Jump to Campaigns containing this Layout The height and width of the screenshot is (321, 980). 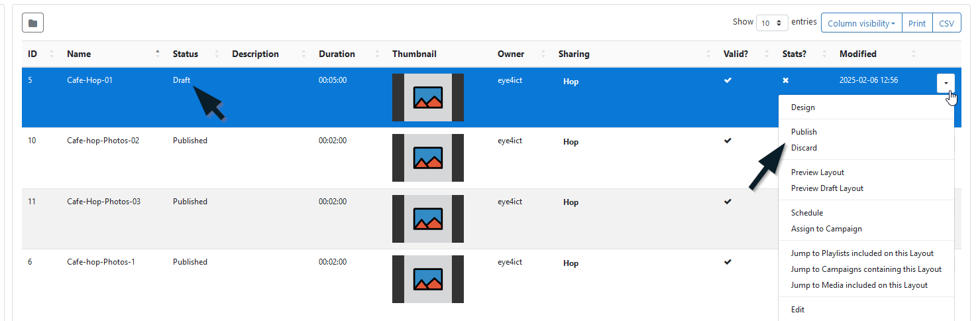click(x=866, y=269)
